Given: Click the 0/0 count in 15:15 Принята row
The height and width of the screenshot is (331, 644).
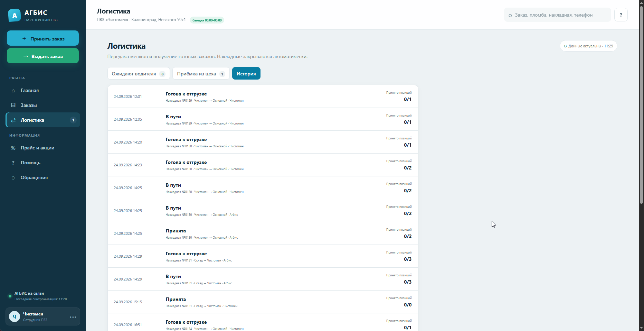Looking at the screenshot, I should click(408, 305).
